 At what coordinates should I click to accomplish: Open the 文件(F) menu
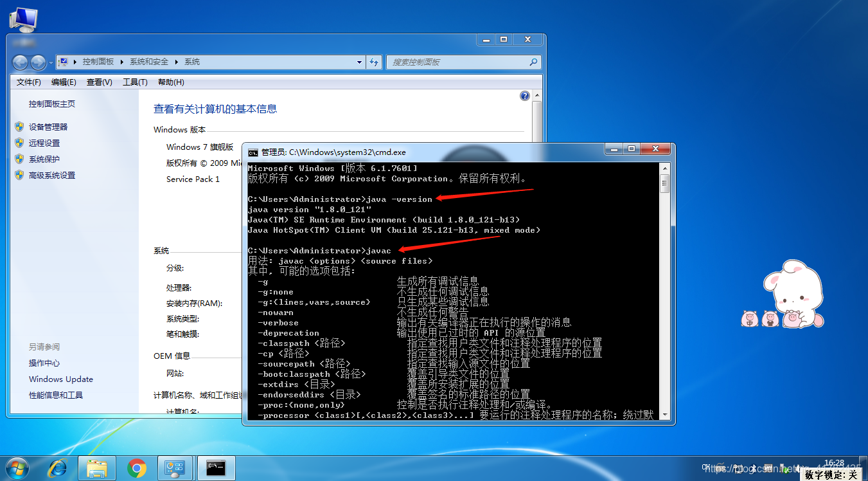click(x=29, y=82)
